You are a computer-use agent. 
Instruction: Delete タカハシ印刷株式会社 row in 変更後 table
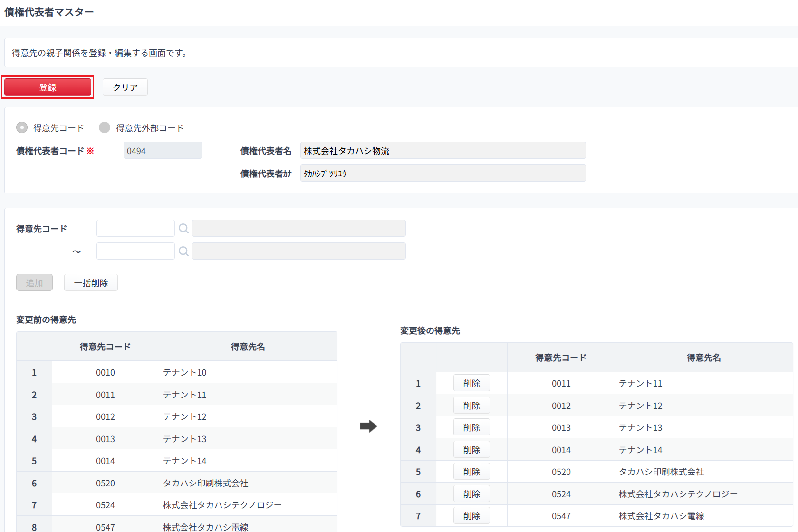(471, 472)
